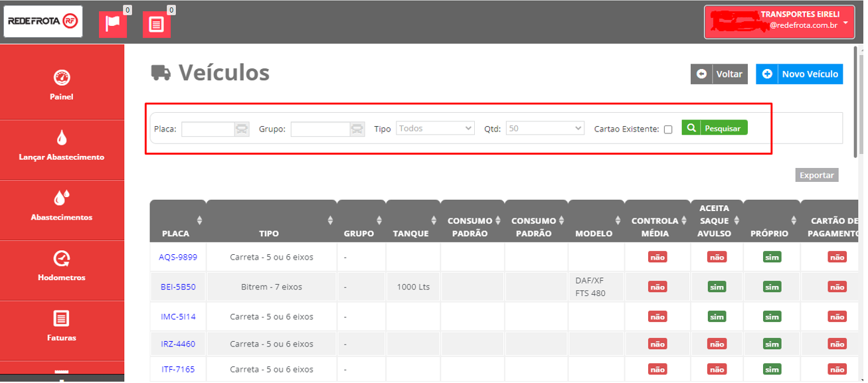Enable the Cartao Existente checkbox
The height and width of the screenshot is (383, 868).
pos(668,129)
